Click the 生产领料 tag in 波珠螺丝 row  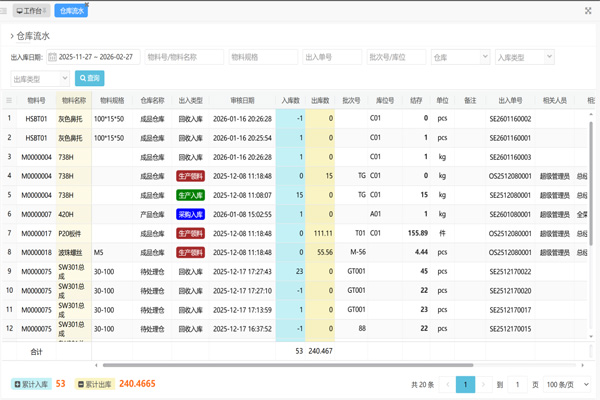click(x=191, y=253)
